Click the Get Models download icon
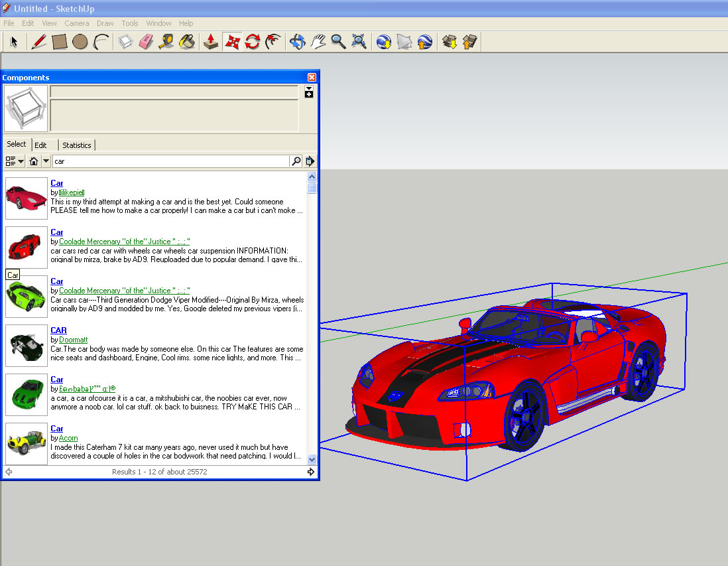The image size is (728, 566). [450, 42]
